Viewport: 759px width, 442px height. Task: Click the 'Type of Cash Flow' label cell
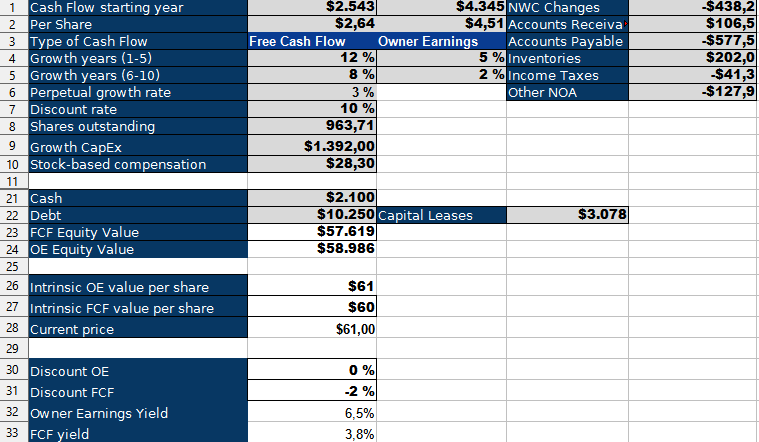point(138,41)
